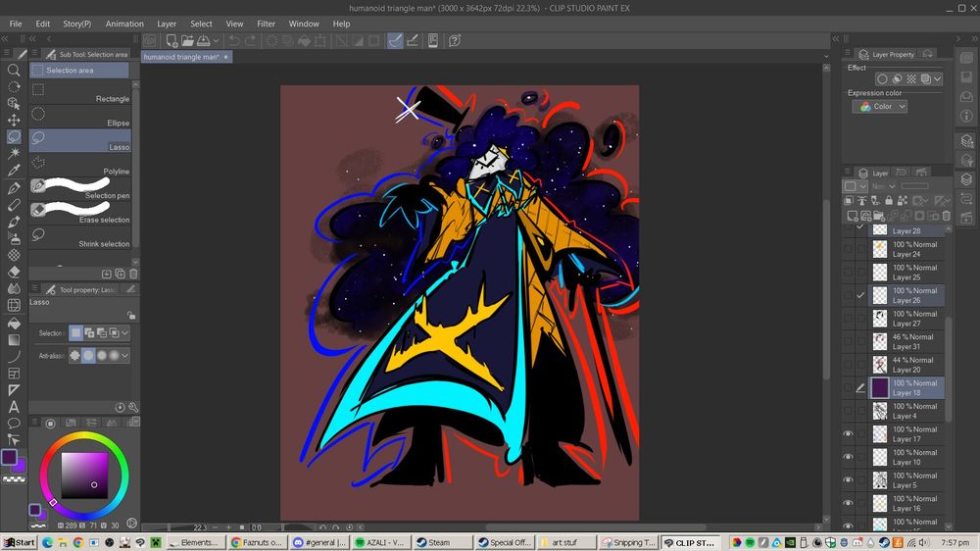Screen dimensions: 980x551
Task: Select the Move layer tool
Action: (x=13, y=120)
